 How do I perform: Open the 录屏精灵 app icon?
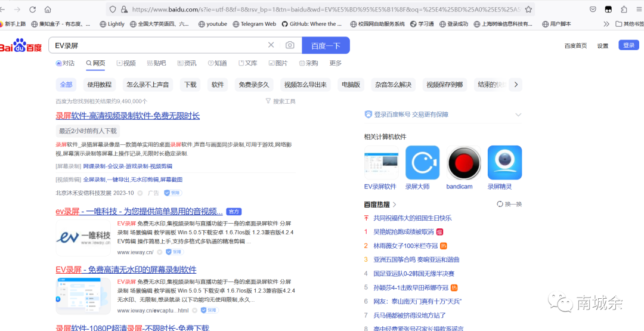[505, 163]
